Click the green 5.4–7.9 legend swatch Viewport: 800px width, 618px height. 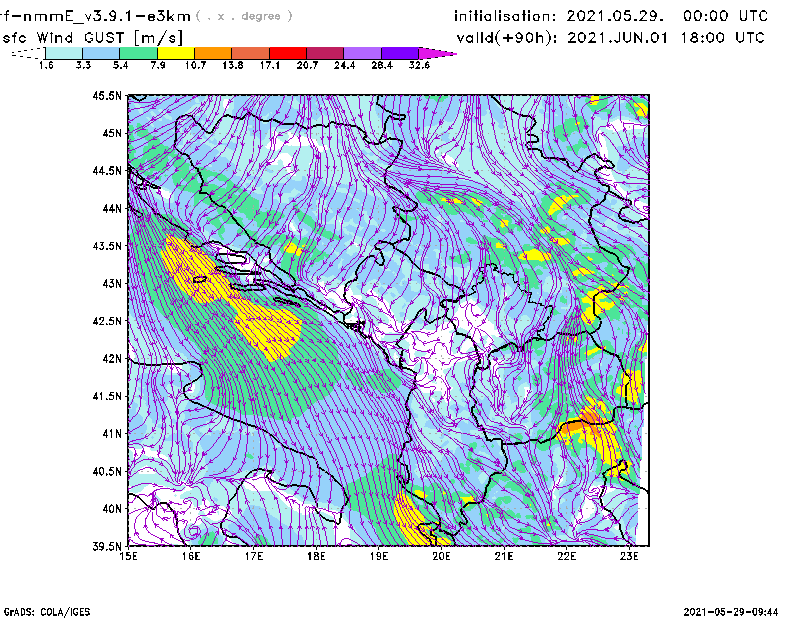click(138, 53)
